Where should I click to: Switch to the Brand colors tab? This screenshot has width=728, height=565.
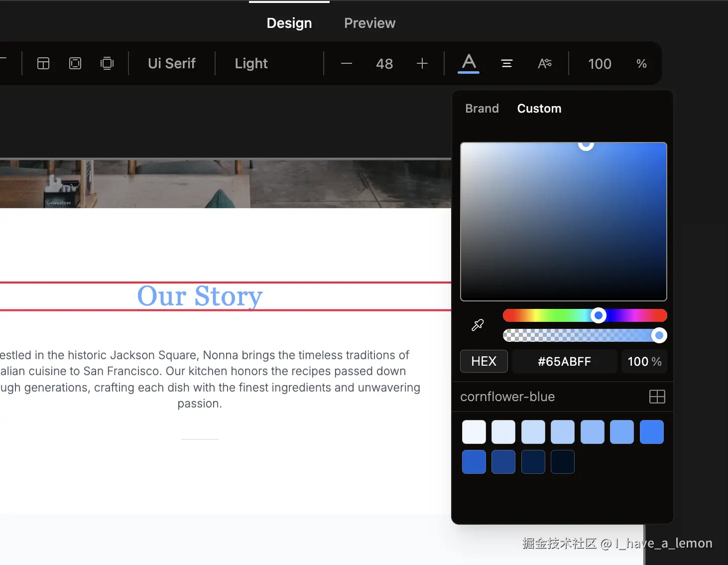point(482,108)
